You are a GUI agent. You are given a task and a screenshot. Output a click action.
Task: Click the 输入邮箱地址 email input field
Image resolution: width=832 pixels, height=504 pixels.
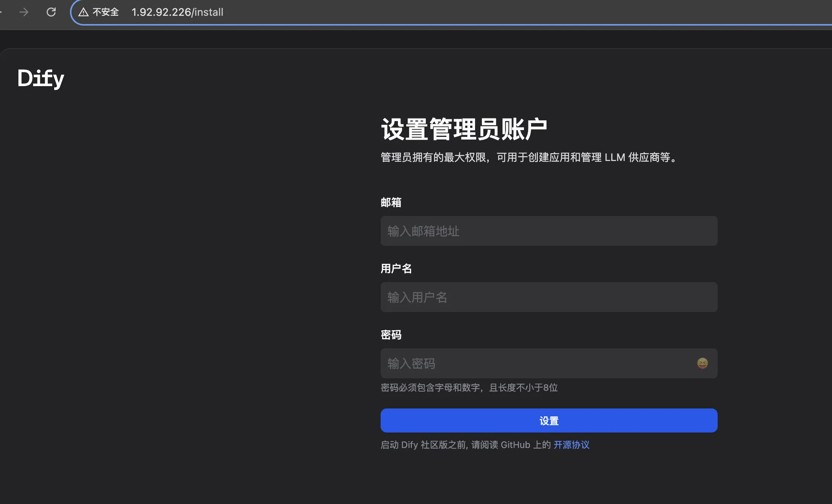coord(549,231)
